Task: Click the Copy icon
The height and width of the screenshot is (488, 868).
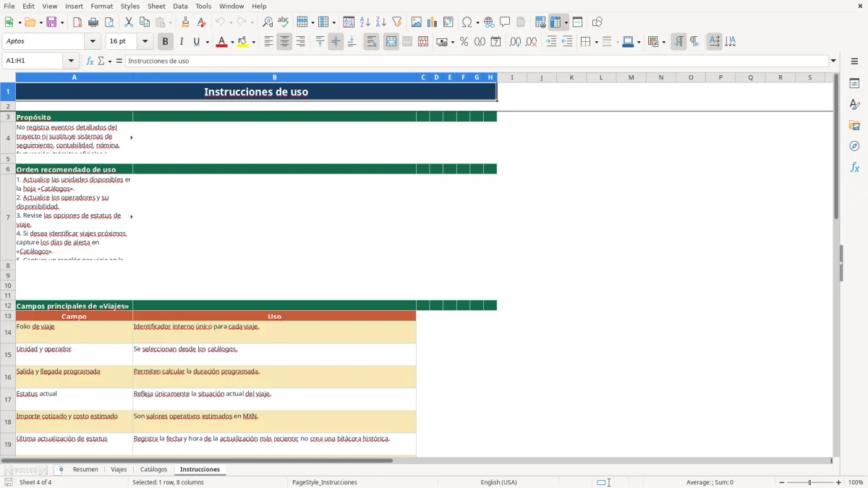Action: coord(145,22)
